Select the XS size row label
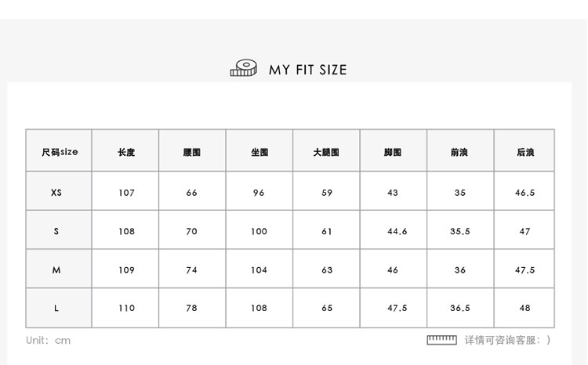The height and width of the screenshot is (365, 588). (56, 193)
